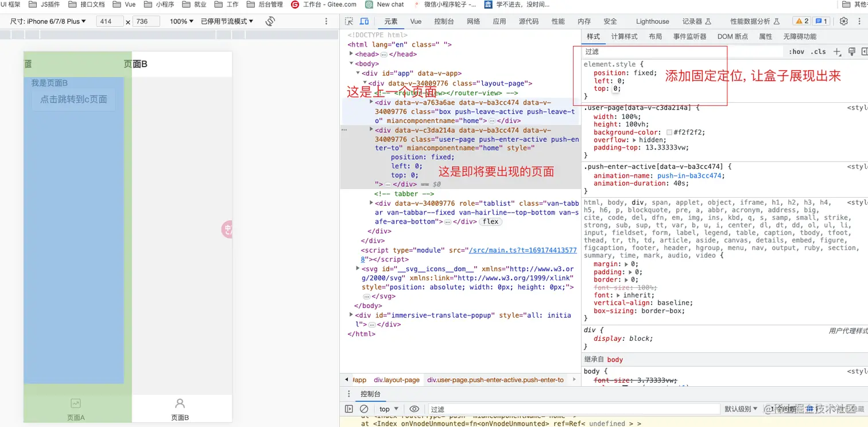Expand the van-tabbar tablist div node
Screen dimensions: 868x427
pos(371,203)
